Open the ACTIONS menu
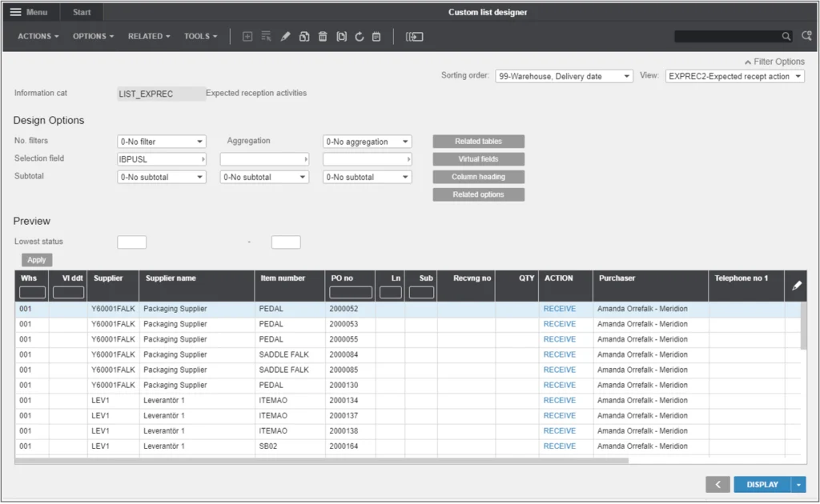 (38, 37)
